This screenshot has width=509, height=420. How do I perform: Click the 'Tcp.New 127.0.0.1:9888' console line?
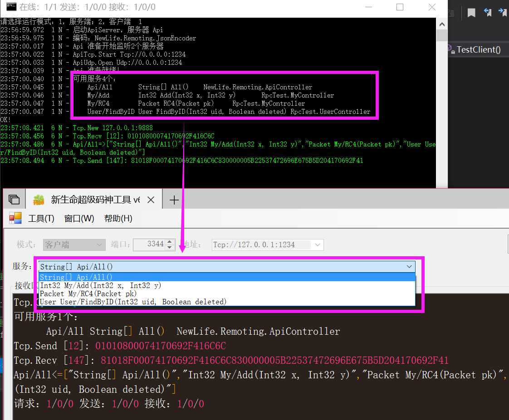click(x=77, y=128)
